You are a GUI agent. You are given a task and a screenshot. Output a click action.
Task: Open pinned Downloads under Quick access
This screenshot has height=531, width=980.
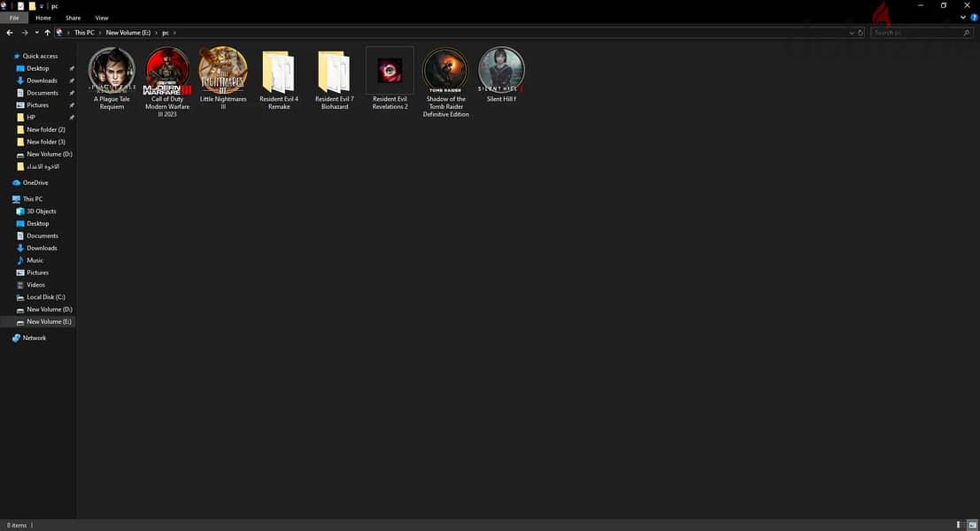[x=42, y=81]
